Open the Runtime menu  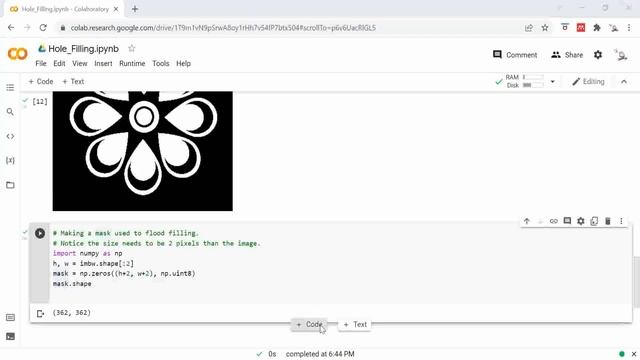click(x=132, y=63)
